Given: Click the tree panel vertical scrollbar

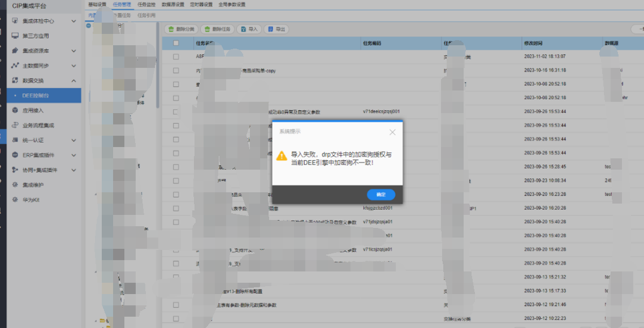Looking at the screenshot, I should tap(158, 66).
